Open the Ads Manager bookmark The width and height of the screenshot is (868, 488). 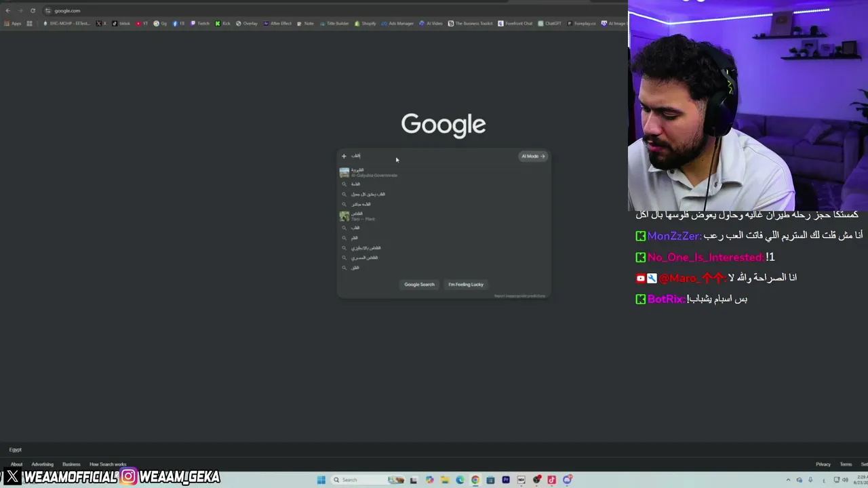pos(397,24)
